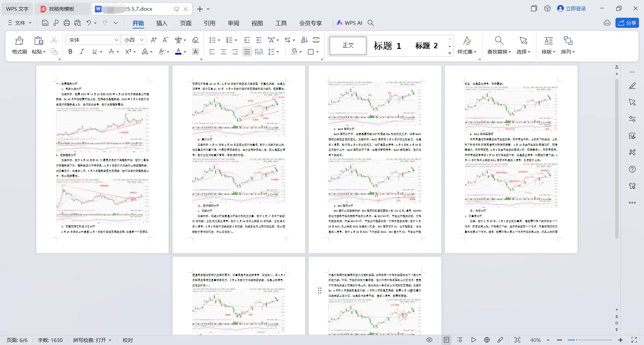Increase the font size with A+ icon
Image resolution: width=644 pixels, height=345 pixels.
pyautogui.click(x=154, y=40)
